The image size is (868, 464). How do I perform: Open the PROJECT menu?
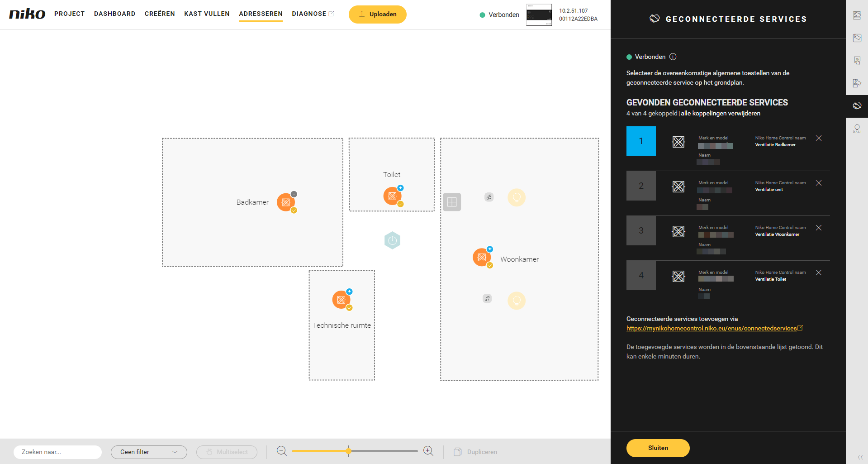(x=69, y=14)
